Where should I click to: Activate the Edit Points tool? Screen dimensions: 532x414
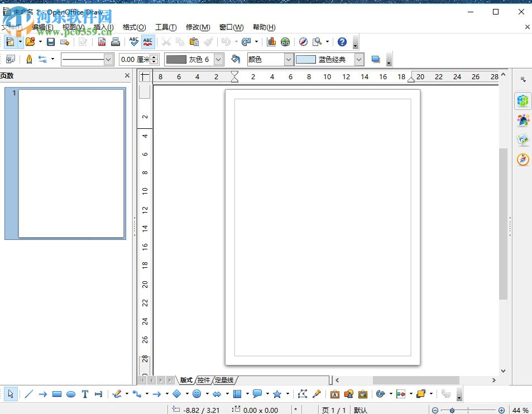coord(303,394)
